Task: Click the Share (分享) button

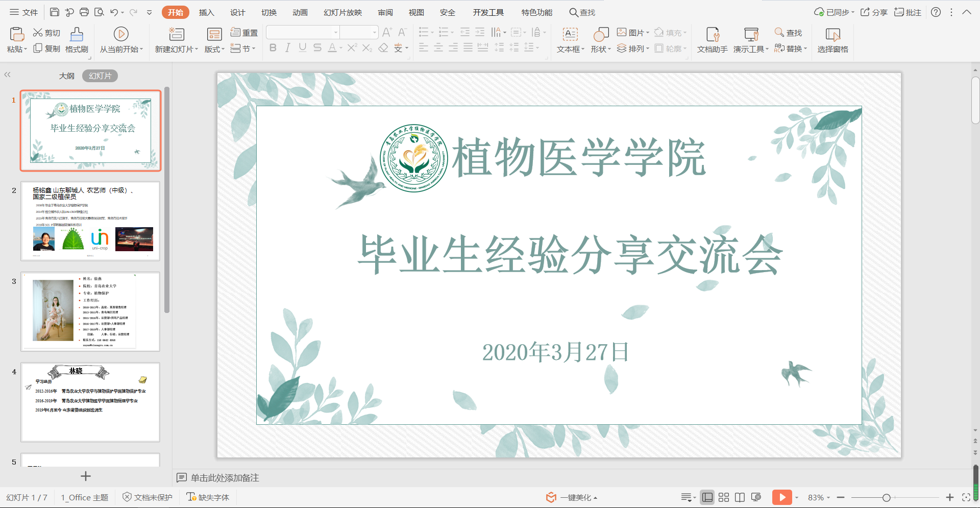Action: coord(874,12)
